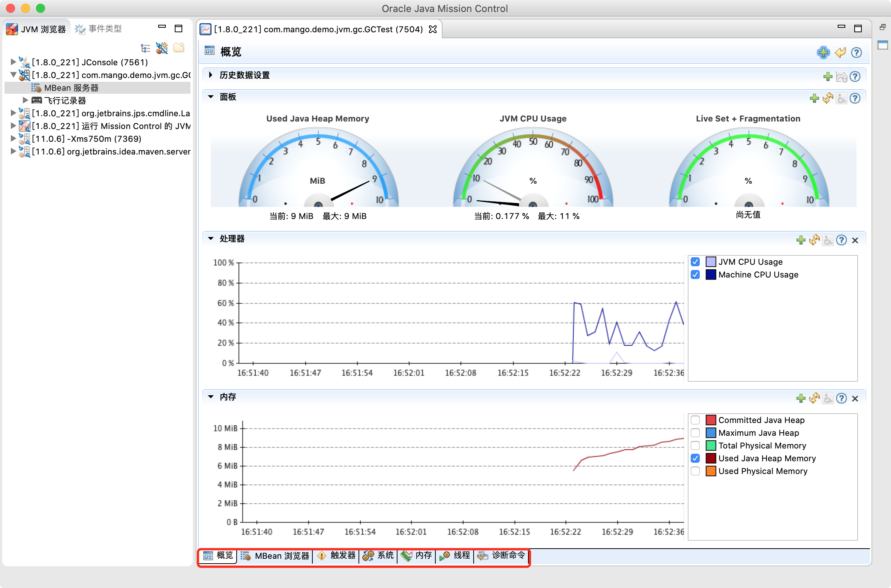Image resolution: width=891 pixels, height=588 pixels.
Task: Minimize the JVM browser panel
Action: (162, 27)
